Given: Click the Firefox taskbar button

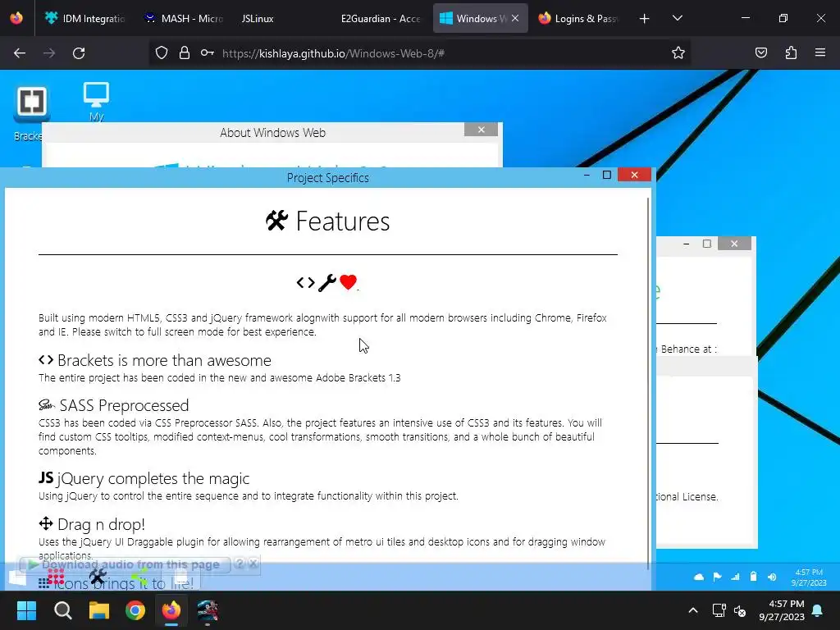Looking at the screenshot, I should pyautogui.click(x=171, y=610).
